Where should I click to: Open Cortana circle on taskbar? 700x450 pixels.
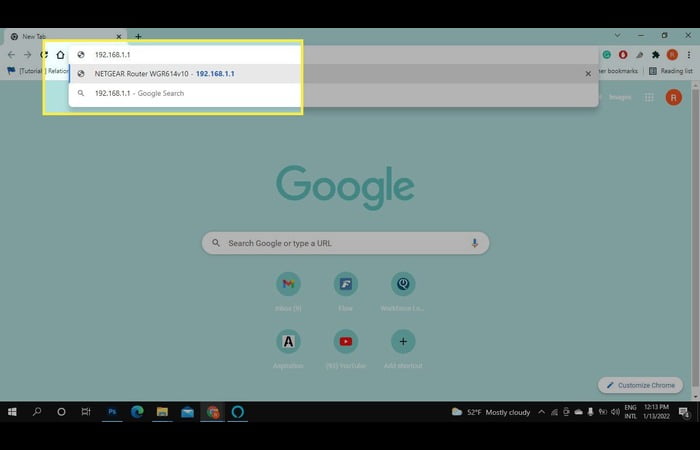point(61,412)
